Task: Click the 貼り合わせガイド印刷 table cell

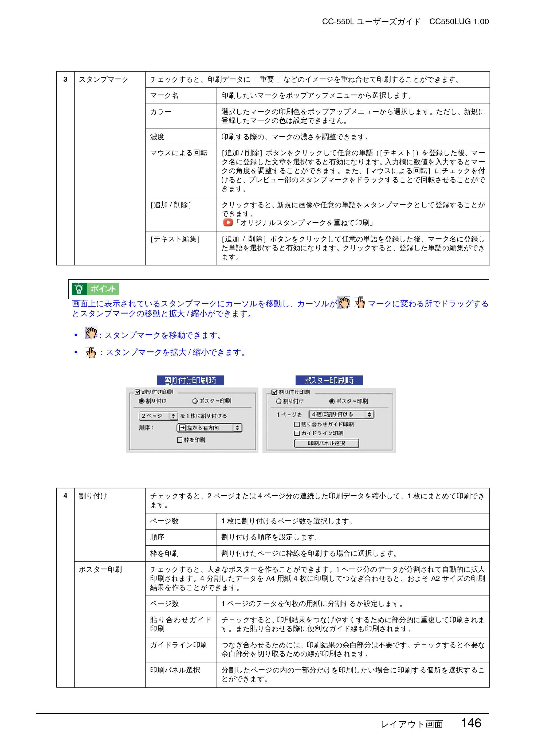Action: coord(181,625)
